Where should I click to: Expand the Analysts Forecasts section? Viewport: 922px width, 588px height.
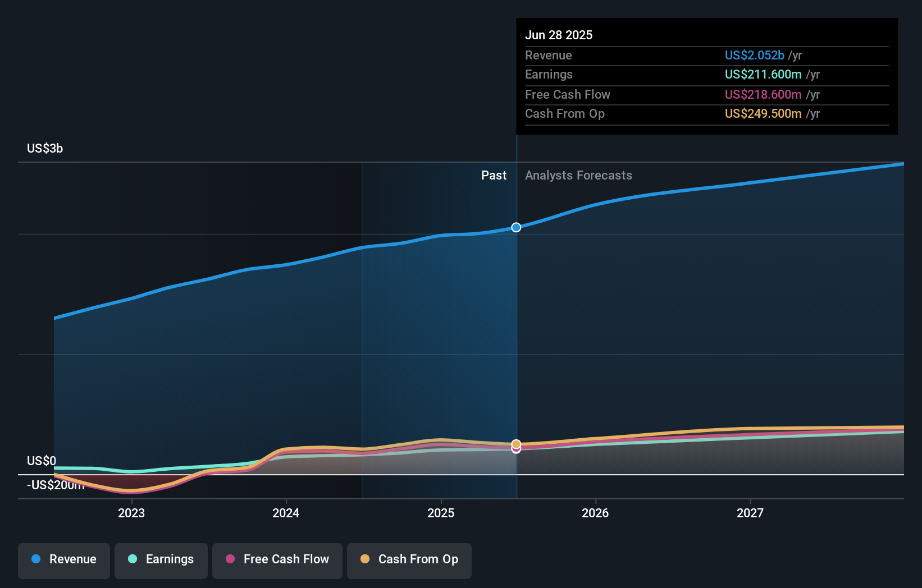tap(578, 175)
